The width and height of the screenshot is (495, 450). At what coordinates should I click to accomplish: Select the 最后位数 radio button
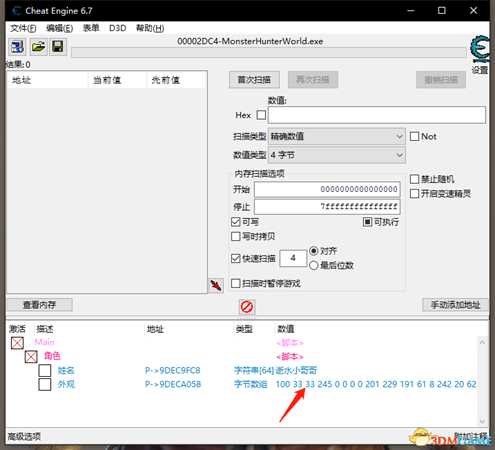[313, 265]
